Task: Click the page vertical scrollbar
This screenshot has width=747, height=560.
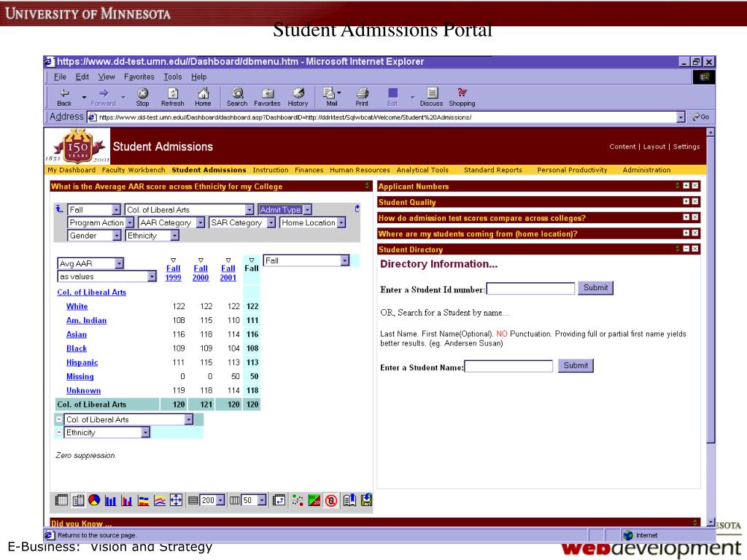Action: click(711, 326)
